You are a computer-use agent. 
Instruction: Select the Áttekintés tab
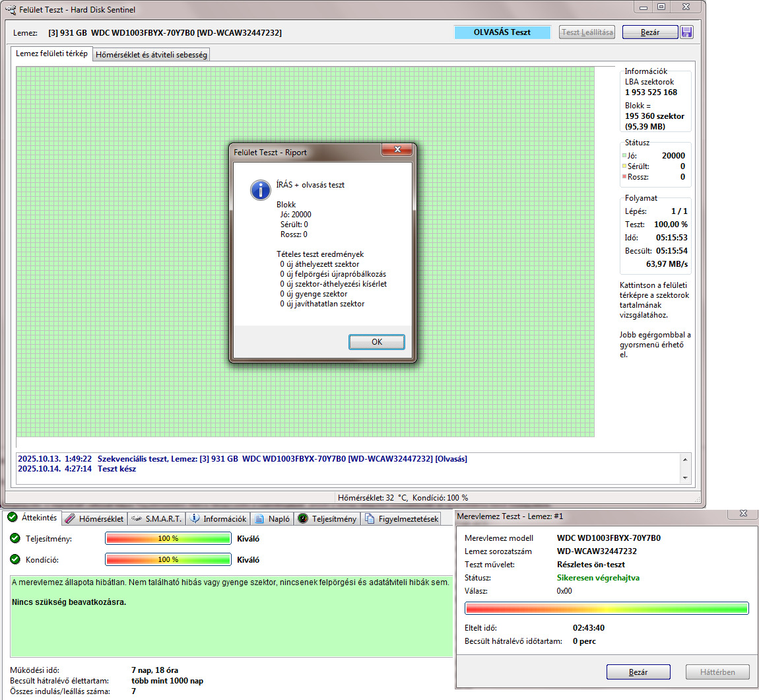coord(32,517)
